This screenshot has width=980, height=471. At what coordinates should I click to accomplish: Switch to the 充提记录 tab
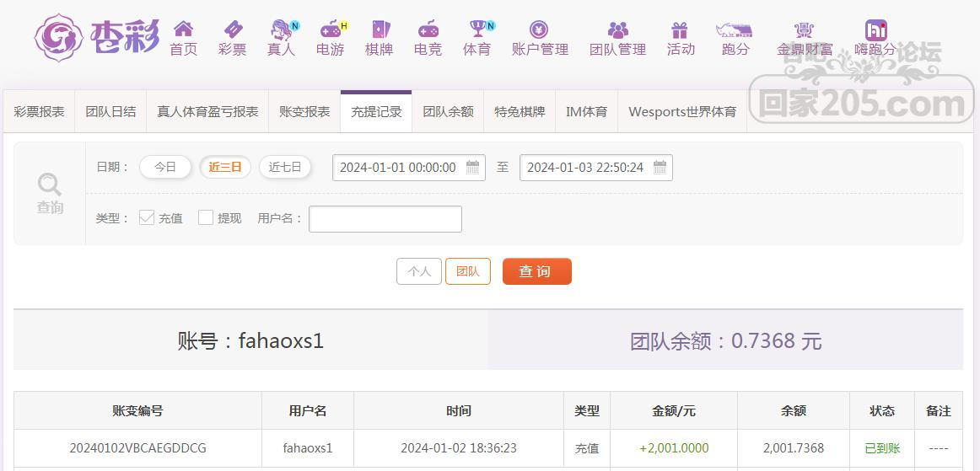click(376, 112)
